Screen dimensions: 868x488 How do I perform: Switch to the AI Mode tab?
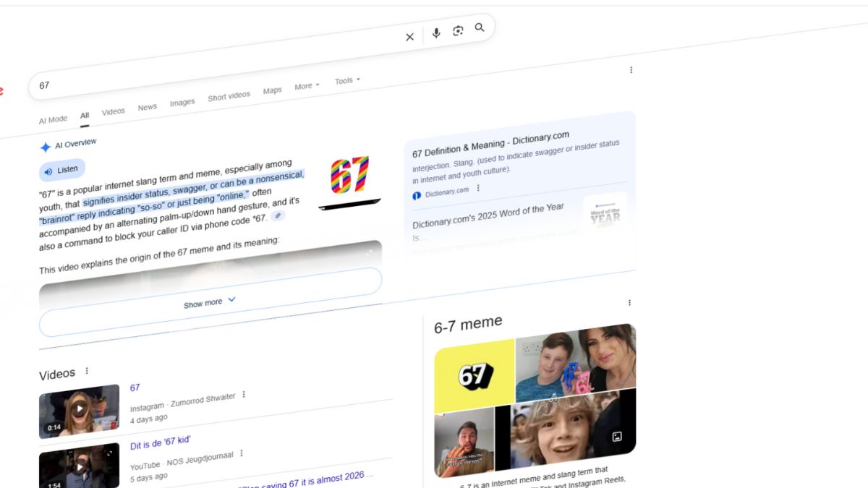[53, 119]
